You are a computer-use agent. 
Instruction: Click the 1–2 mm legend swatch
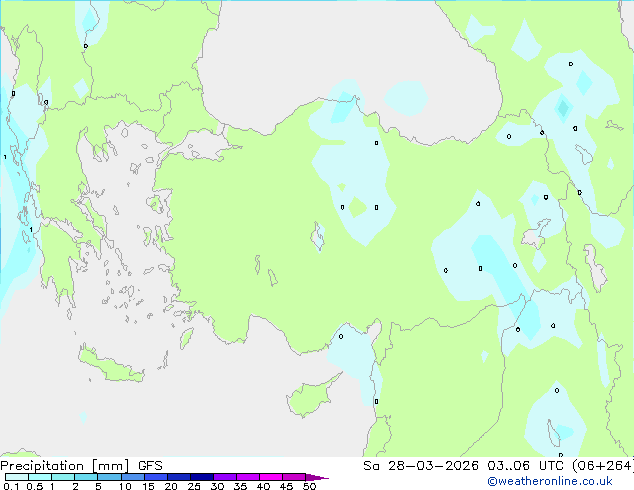click(63, 477)
